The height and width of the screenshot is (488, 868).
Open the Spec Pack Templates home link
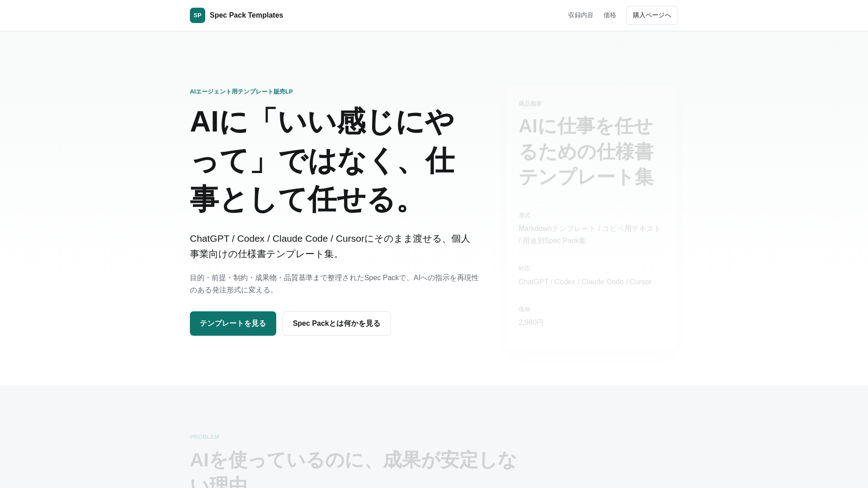tap(236, 15)
